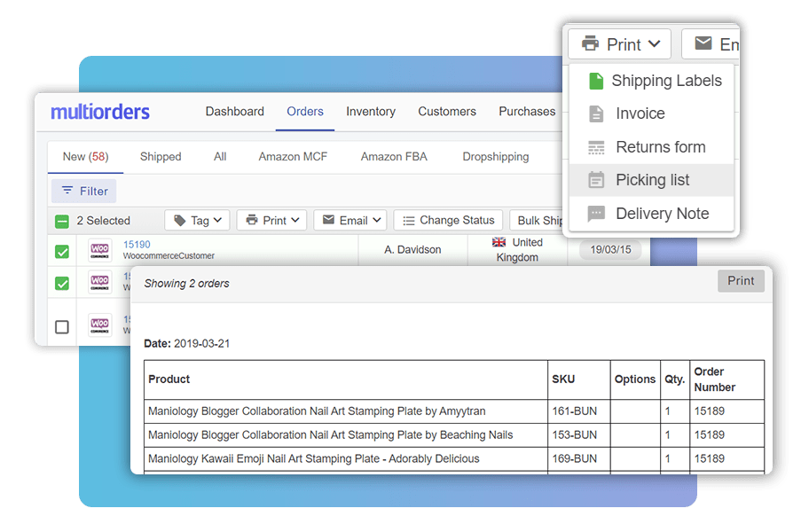Viewport: 801px width, 532px height.
Task: Open the Print dropdown at the top
Action: 619,43
